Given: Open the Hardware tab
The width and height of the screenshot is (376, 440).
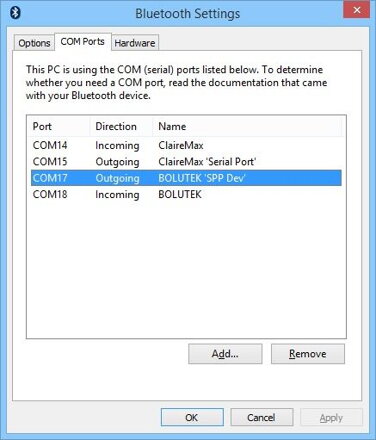Looking at the screenshot, I should click(x=135, y=43).
